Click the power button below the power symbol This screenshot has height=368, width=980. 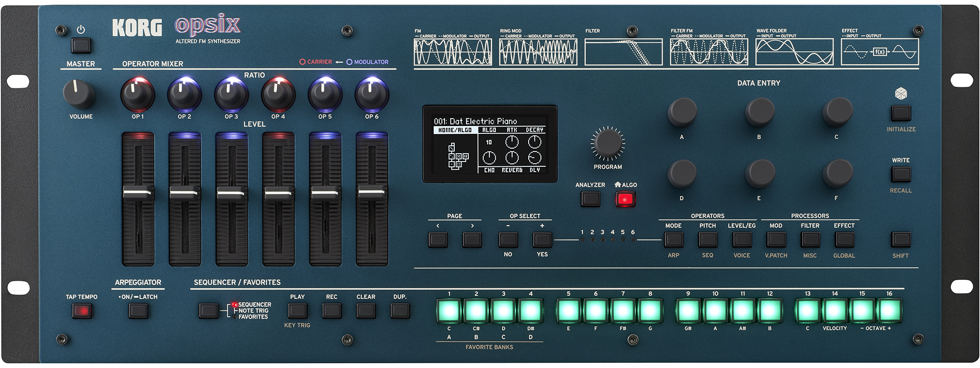point(81,46)
